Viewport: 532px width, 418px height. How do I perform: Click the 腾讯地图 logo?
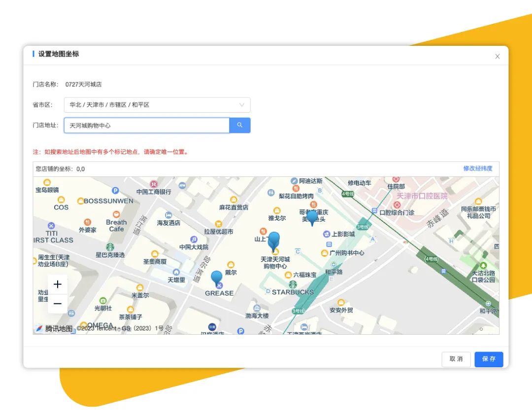[54, 328]
